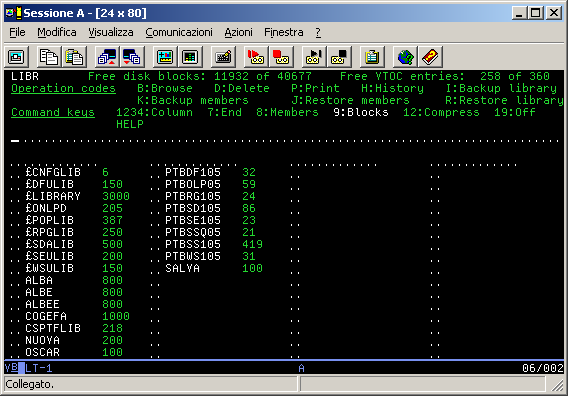Open the globe Help index icon
Viewport: 568px width, 396px height.
click(405, 57)
